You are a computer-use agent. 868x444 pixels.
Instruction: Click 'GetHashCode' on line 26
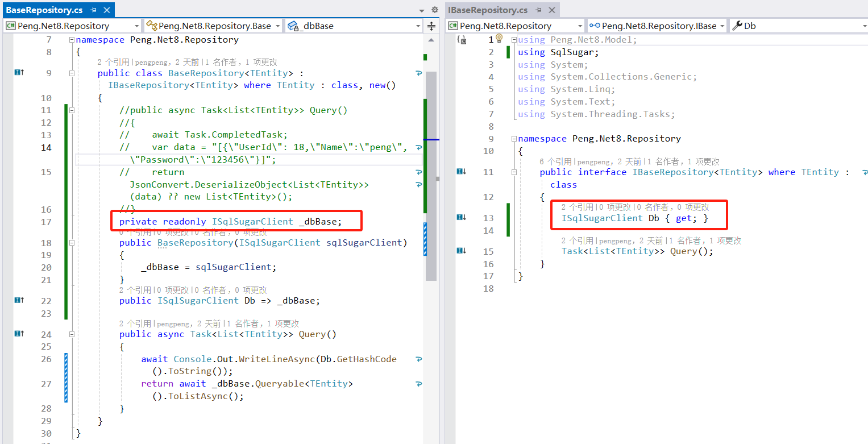367,359
